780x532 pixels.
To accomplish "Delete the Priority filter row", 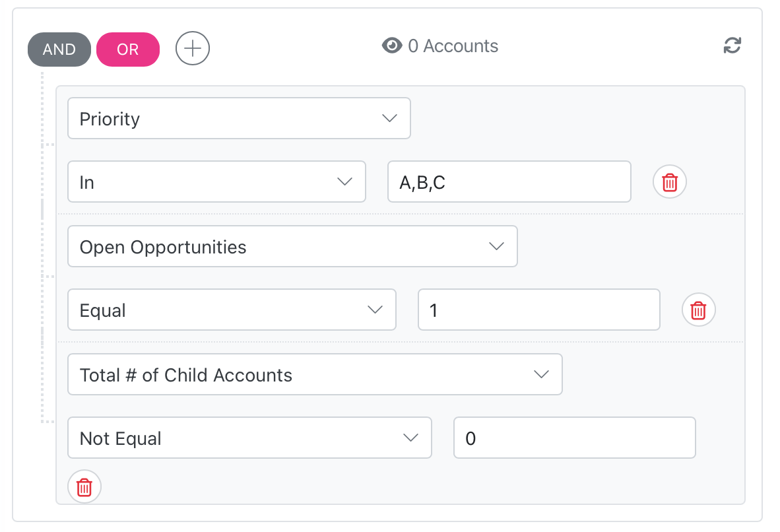I will [670, 182].
